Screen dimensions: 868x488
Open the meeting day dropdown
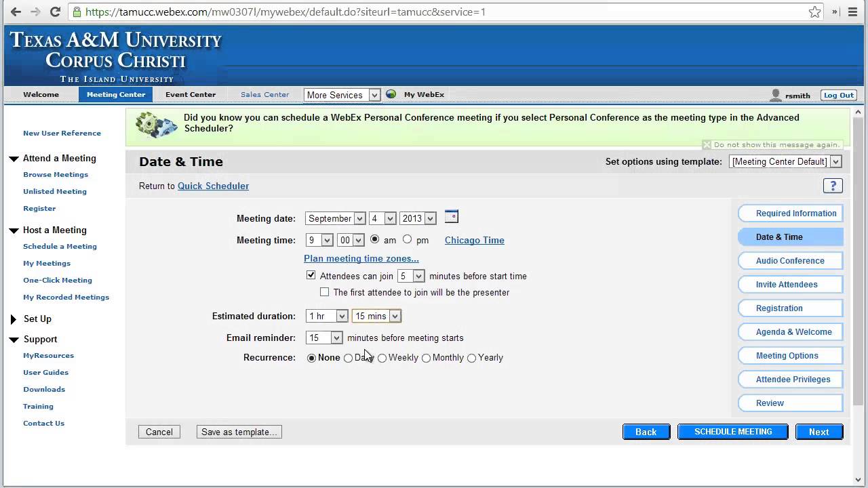(x=382, y=218)
